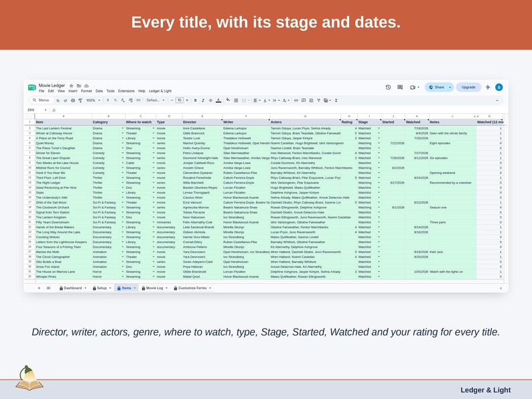Open comments history icon
532x399 pixels.
click(x=400, y=87)
